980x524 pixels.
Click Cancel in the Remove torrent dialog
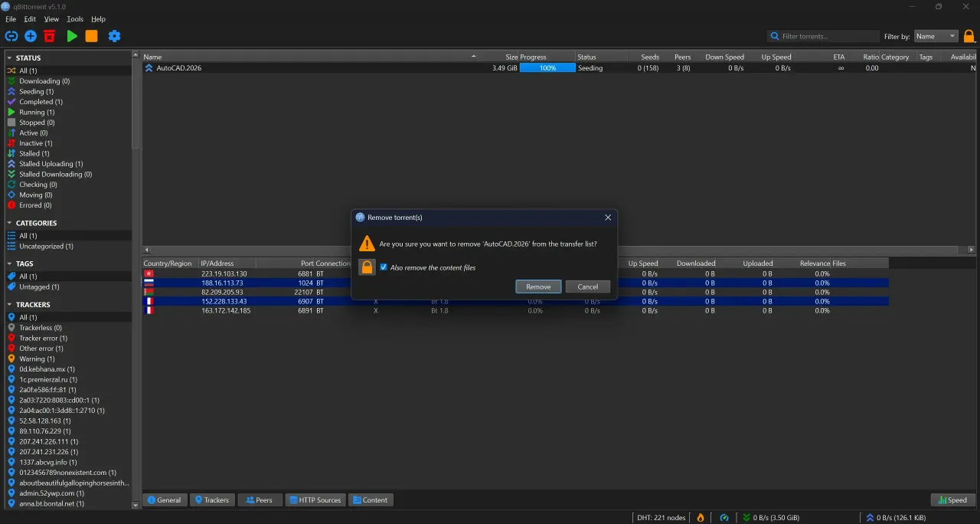point(588,287)
